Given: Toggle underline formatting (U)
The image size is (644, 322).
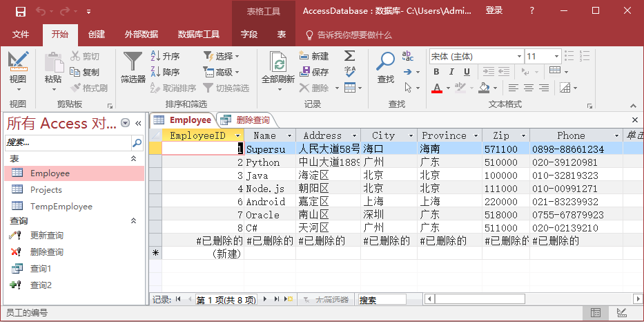Looking at the screenshot, I should click(x=467, y=72).
